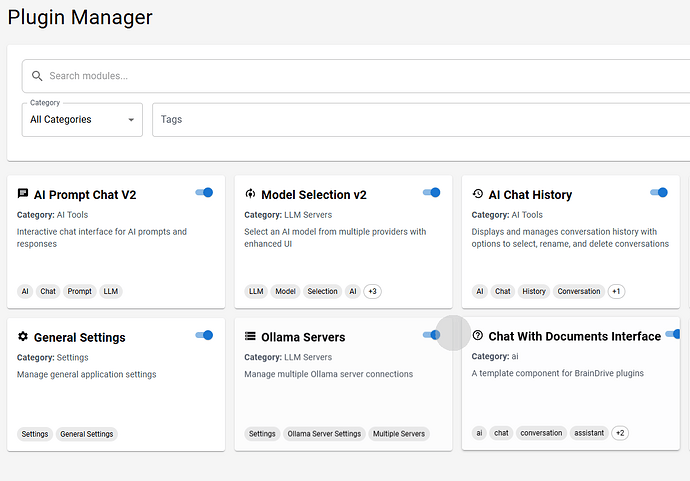This screenshot has width=690, height=481.
Task: Open the Ollama Servers plugin title
Action: [303, 337]
